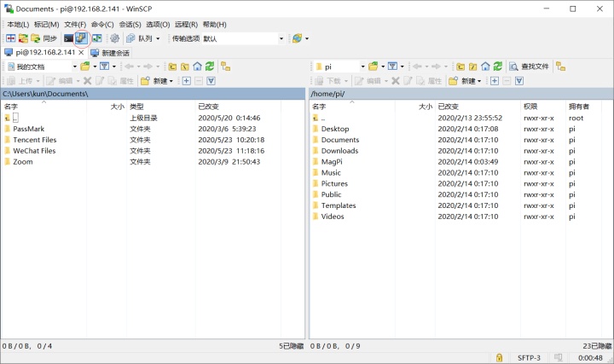
Task: Click the Compare directories icon in main toolbar
Action: (11, 38)
